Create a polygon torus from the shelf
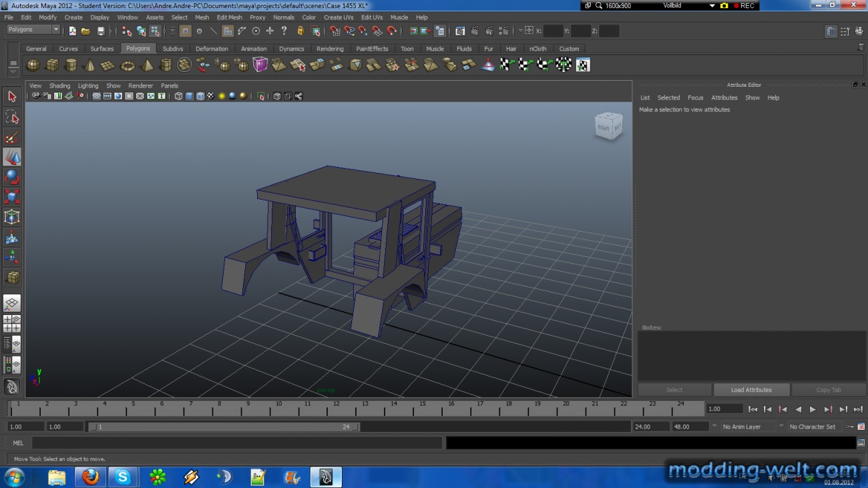868x488 pixels. pos(127,65)
